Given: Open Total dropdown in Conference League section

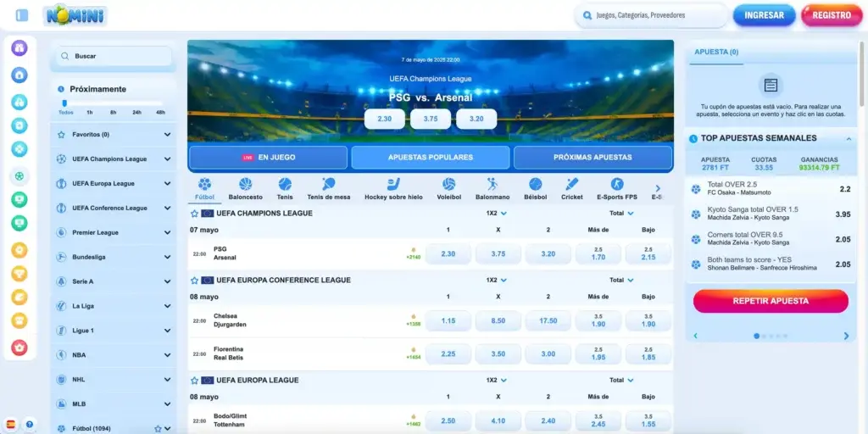Looking at the screenshot, I should click(621, 280).
